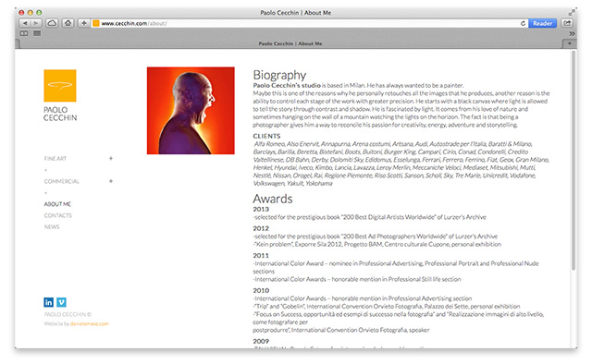Open the News menu item
The height and width of the screenshot is (364, 592).
(x=52, y=226)
